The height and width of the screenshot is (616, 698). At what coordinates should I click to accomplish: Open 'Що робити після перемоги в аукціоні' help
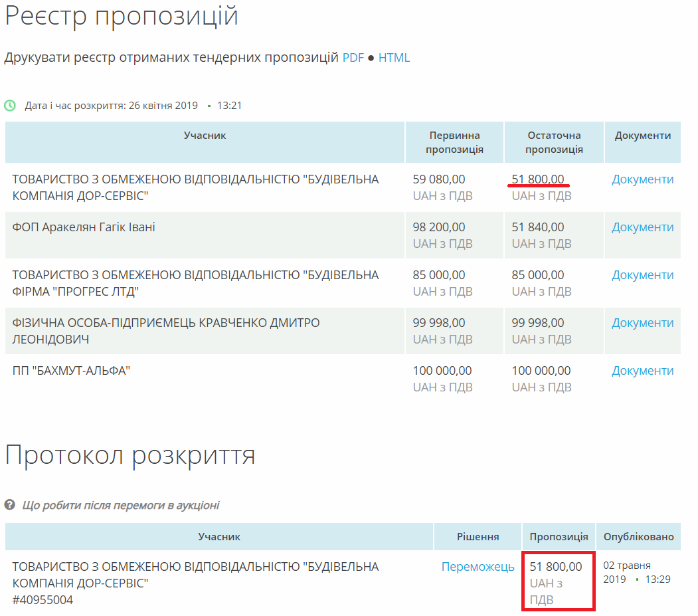coord(121,505)
